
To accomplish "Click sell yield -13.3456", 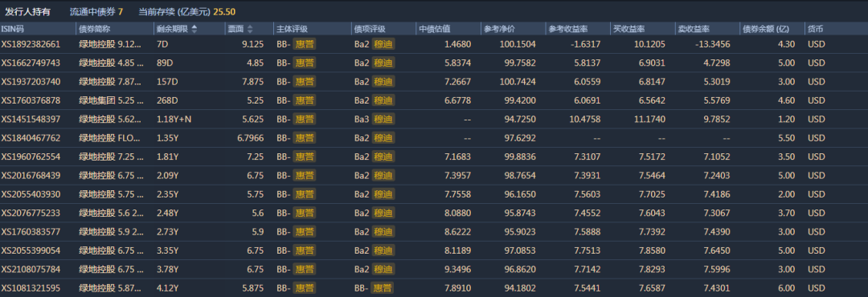I will pyautogui.click(x=712, y=44).
